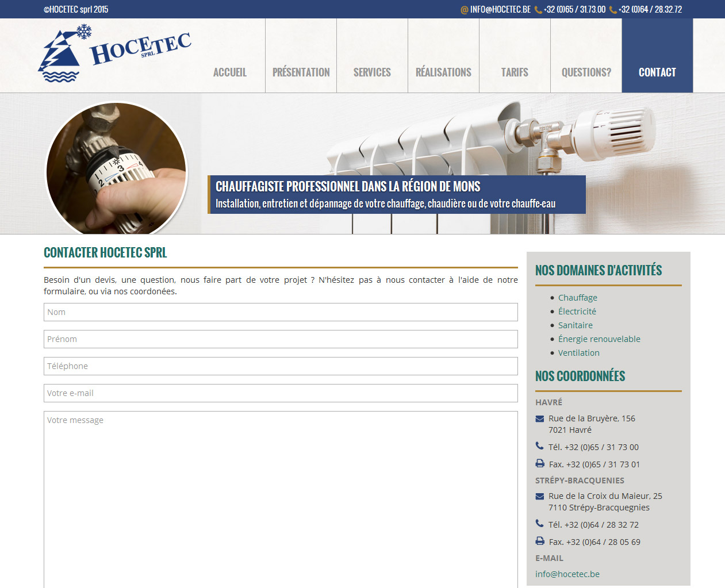
Task: Focus the Nom input field
Action: (x=281, y=312)
